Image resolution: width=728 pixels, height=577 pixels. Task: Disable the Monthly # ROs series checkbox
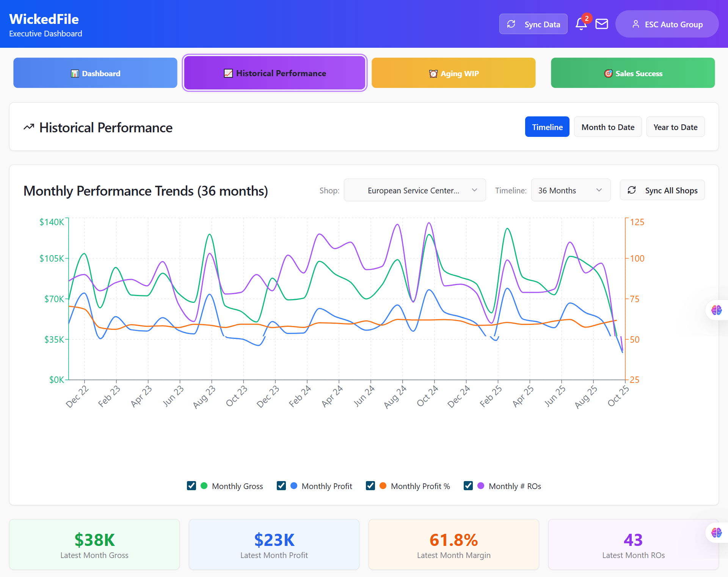tap(468, 486)
